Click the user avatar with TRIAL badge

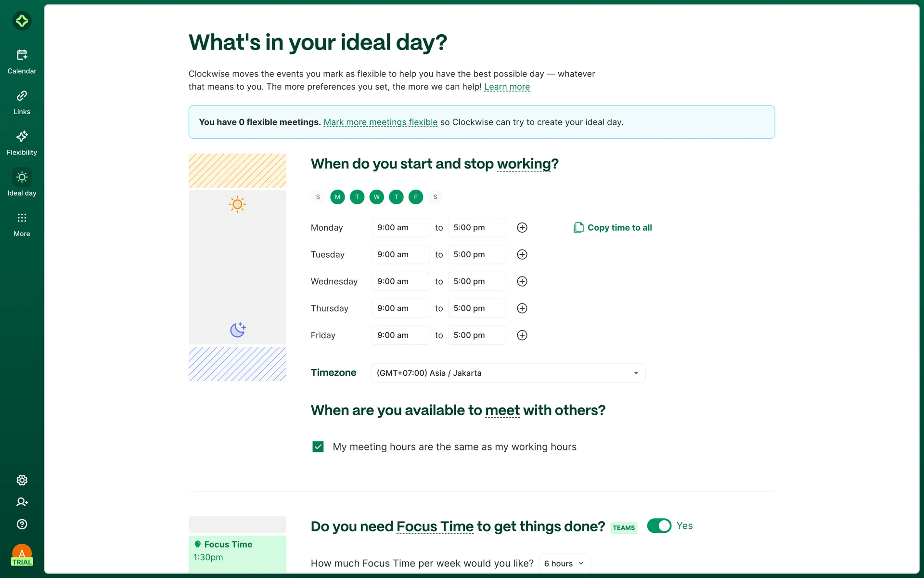click(x=22, y=555)
